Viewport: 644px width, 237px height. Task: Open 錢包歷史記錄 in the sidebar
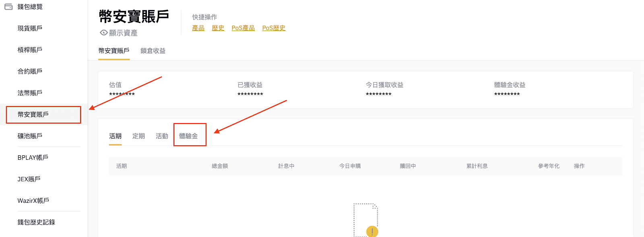click(36, 222)
